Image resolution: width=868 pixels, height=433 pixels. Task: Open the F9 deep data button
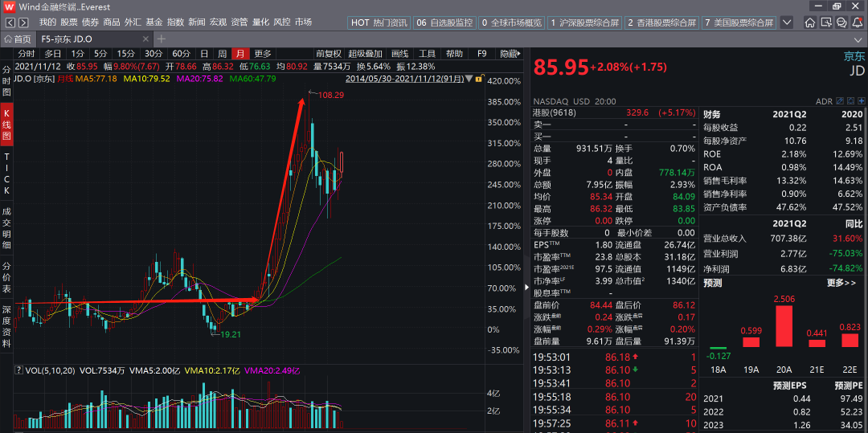click(x=481, y=54)
